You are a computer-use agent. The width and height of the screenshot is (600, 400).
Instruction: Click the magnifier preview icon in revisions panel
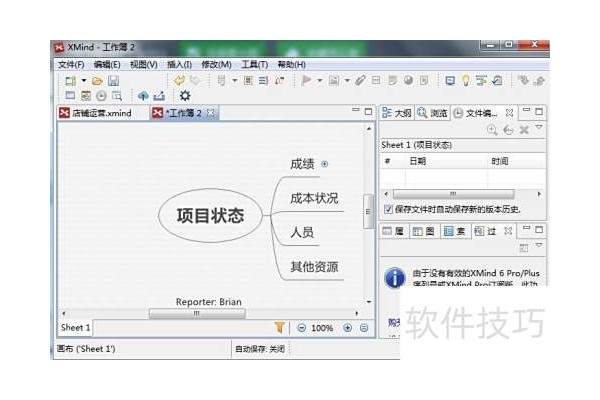[492, 130]
